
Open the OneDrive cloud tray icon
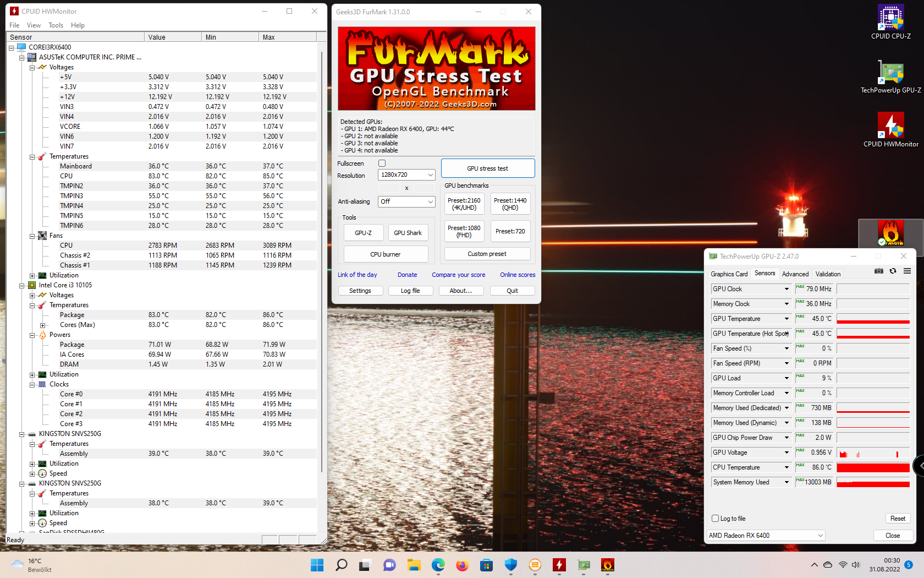pos(828,565)
